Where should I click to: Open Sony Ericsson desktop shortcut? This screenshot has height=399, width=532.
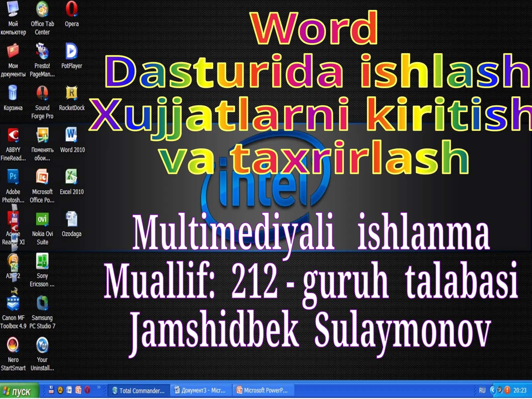(x=42, y=269)
